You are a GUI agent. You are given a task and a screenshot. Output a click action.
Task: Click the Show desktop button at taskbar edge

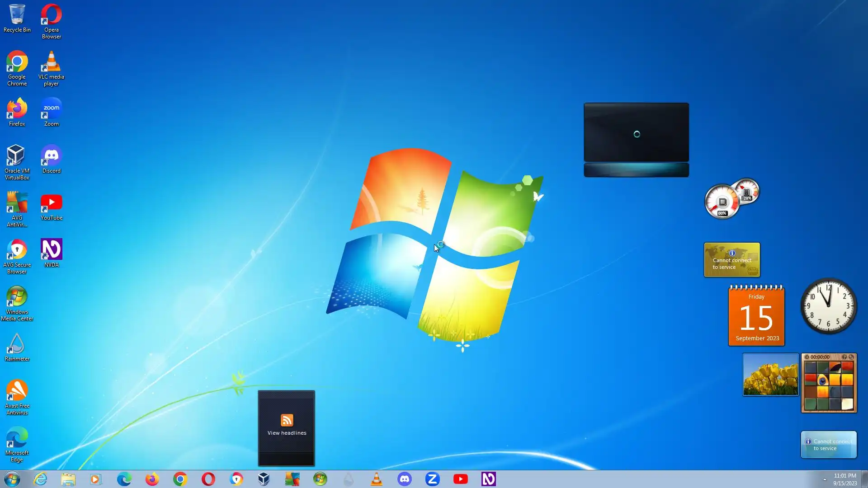[864, 479]
